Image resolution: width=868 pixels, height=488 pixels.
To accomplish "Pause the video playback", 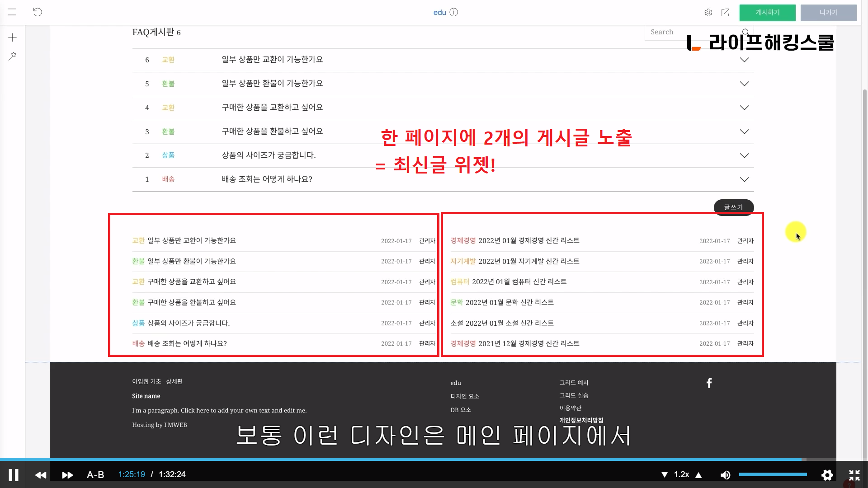I will (14, 475).
